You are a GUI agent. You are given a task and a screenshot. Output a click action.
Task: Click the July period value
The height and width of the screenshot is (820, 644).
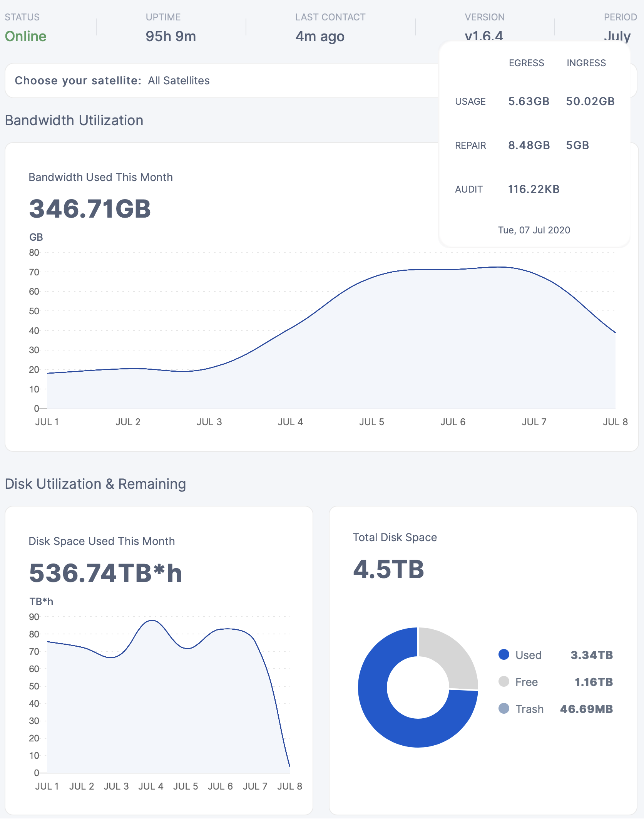[617, 36]
